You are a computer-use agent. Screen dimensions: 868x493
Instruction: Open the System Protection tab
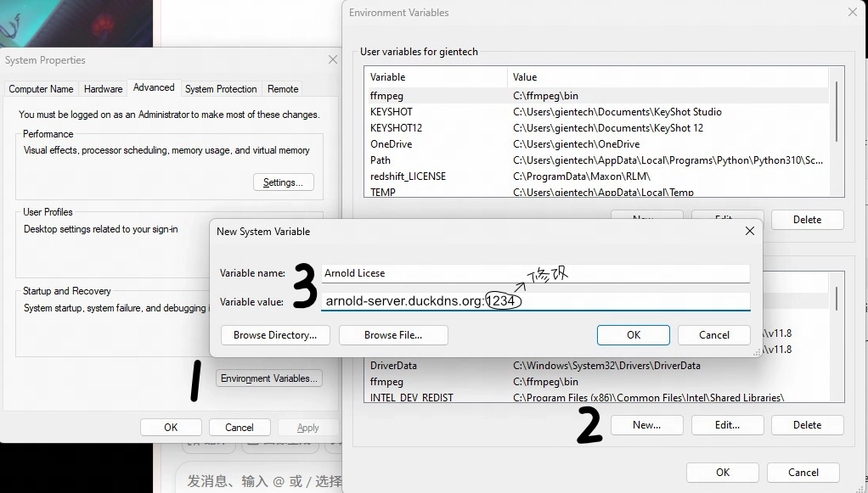click(221, 89)
